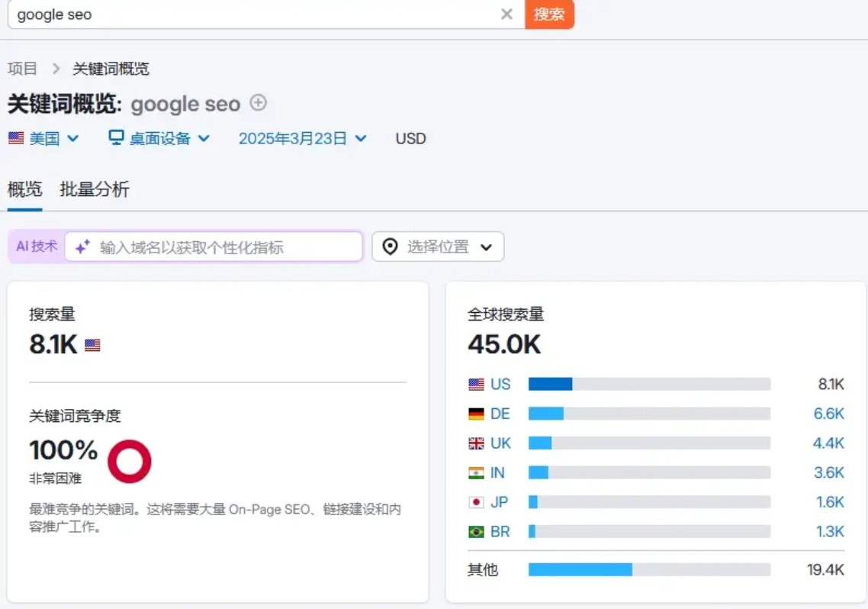Click the IN country link

tap(497, 472)
